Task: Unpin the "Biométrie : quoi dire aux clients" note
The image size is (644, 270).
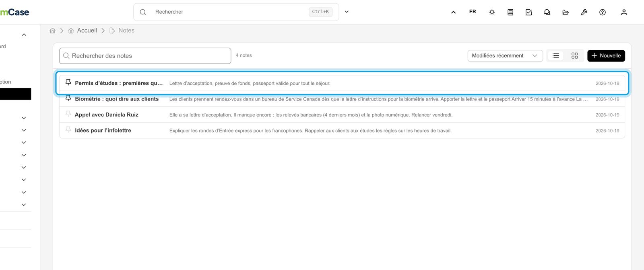Action: [x=68, y=98]
